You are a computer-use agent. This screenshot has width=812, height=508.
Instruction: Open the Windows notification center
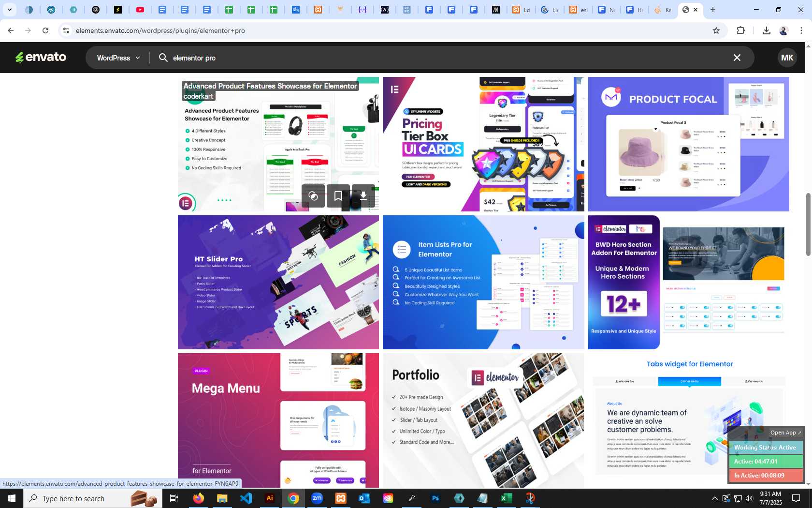pos(796,498)
